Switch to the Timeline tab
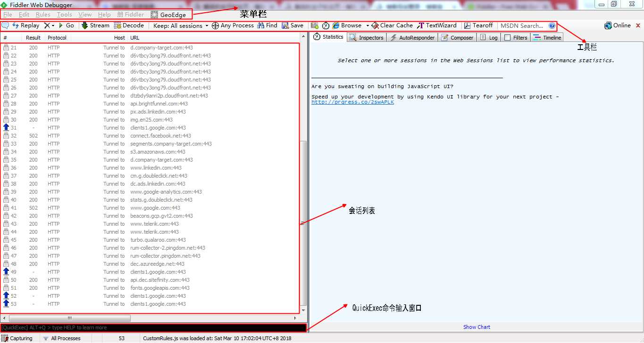The height and width of the screenshot is (343, 644). [547, 38]
